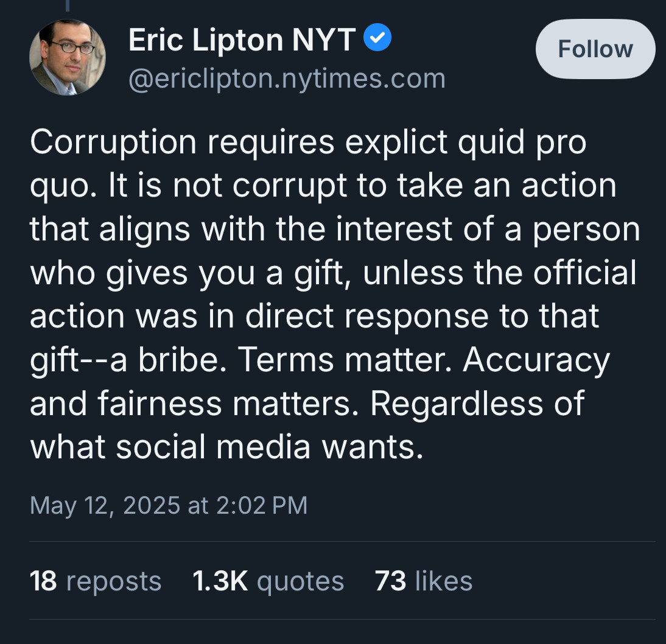Screen dimensions: 666x644
Task: Click the blue verified checkmark badge
Action: (377, 40)
